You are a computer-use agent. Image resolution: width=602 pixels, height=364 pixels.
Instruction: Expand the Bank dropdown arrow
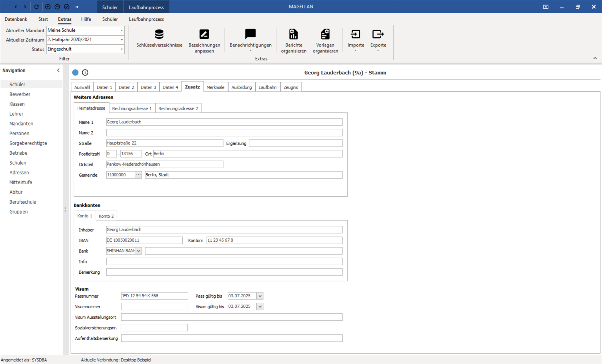pos(138,251)
